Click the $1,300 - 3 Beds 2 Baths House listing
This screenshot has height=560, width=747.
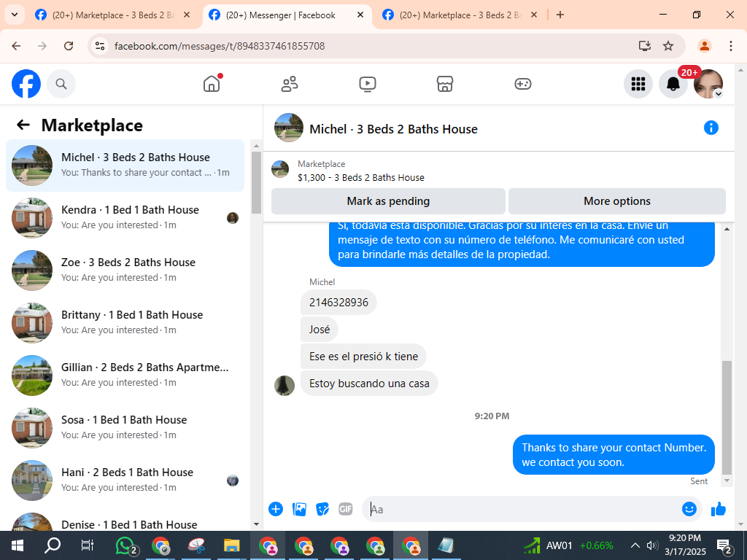[x=360, y=178]
